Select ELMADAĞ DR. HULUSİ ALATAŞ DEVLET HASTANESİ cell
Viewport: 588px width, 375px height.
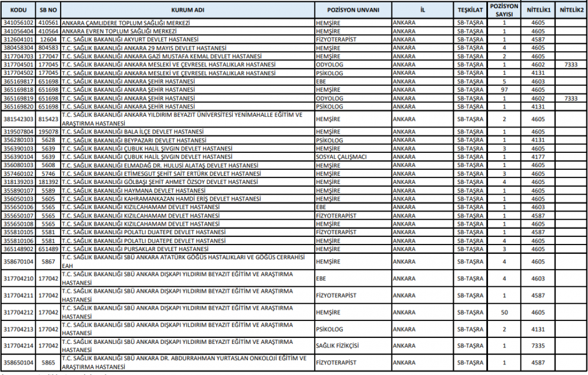pyautogui.click(x=188, y=165)
